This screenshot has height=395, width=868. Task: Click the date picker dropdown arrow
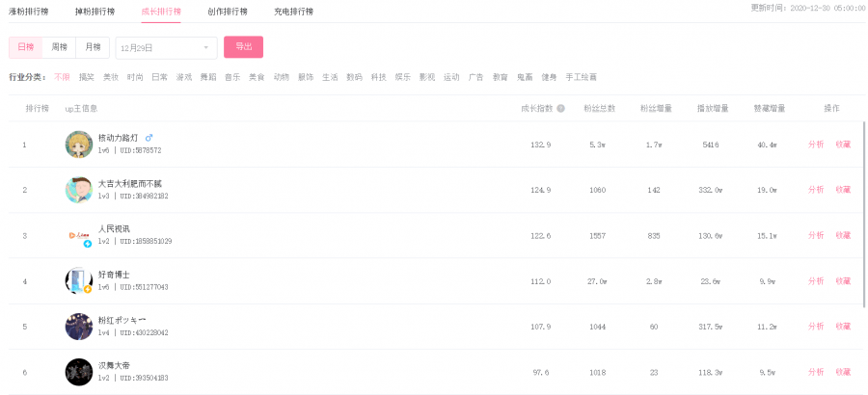coord(206,47)
